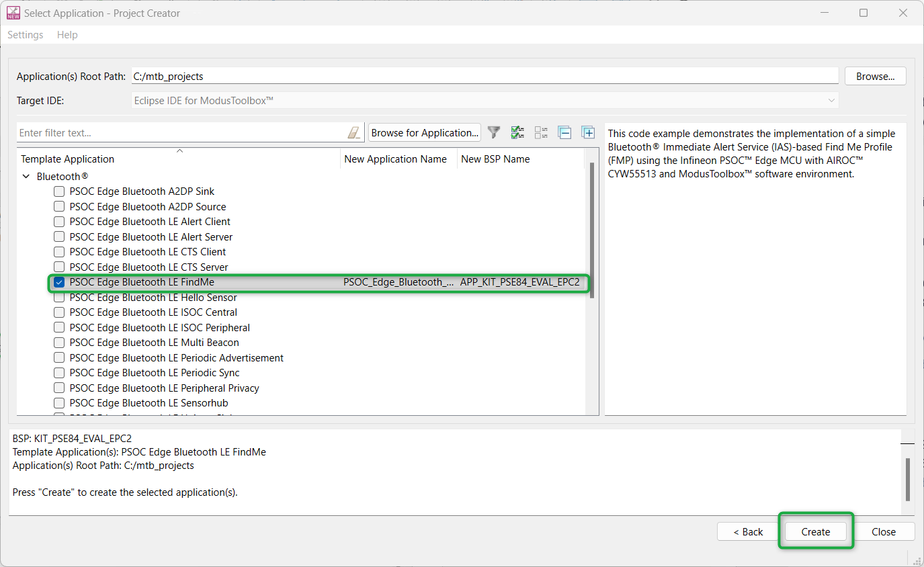Collapse the Bluetooth® category
Screen dimensions: 924x567
click(x=26, y=177)
